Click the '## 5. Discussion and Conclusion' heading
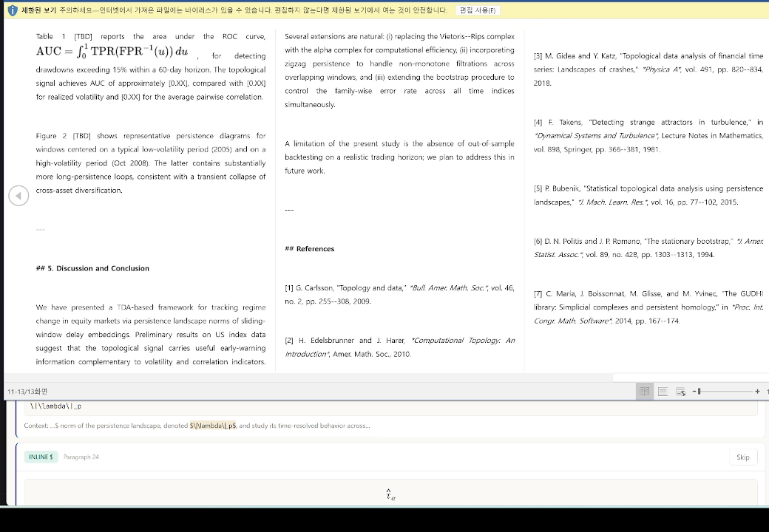Viewport: 769px width, 532px height. coord(92,268)
